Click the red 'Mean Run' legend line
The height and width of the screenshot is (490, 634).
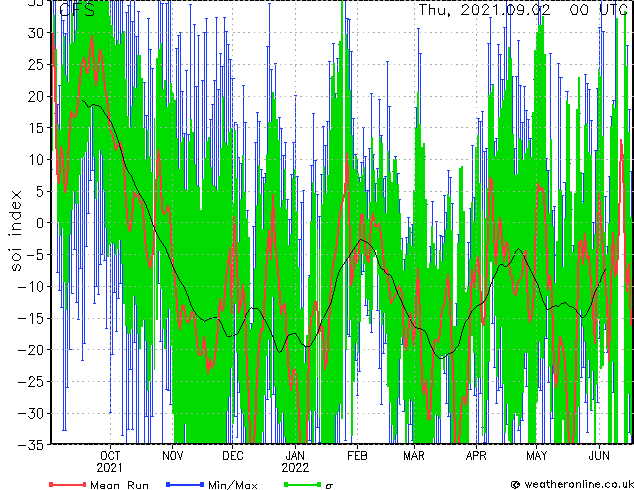tap(68, 484)
